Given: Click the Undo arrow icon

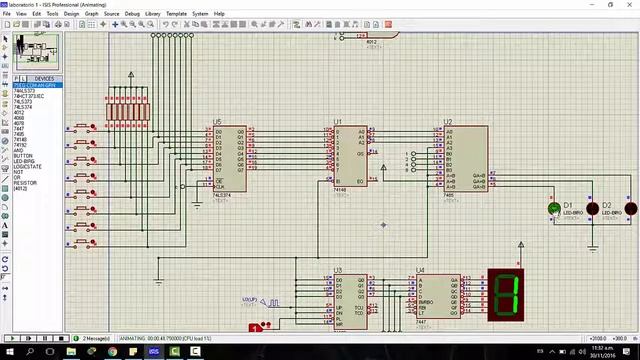Looking at the screenshot, I should (165, 24).
